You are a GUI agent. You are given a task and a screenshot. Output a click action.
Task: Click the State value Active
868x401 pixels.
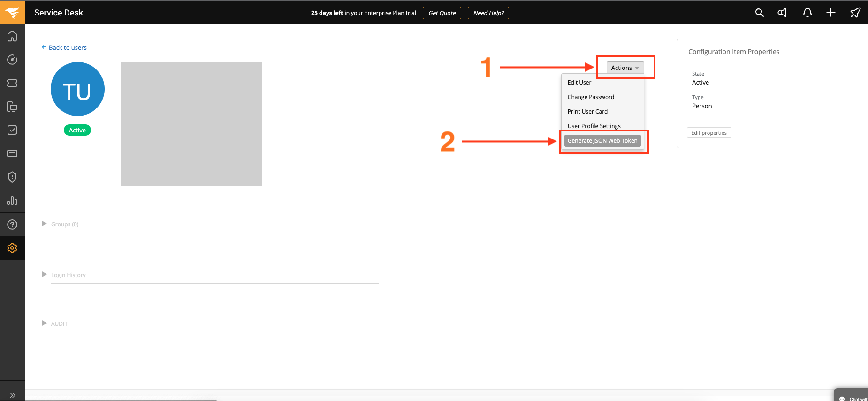coord(700,82)
